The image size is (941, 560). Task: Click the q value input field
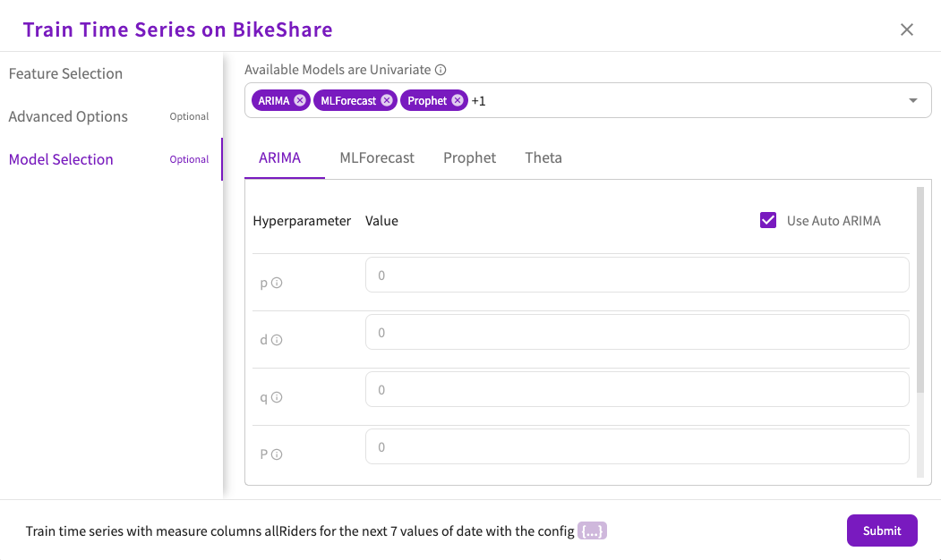[x=637, y=390]
